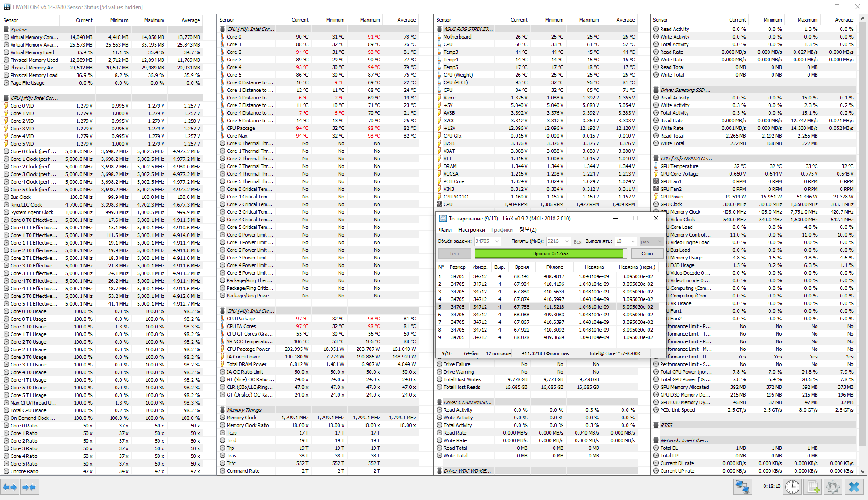Screen dimensions: 868x500
Task: Reset the elapsed time clock icon
Action: click(792, 487)
